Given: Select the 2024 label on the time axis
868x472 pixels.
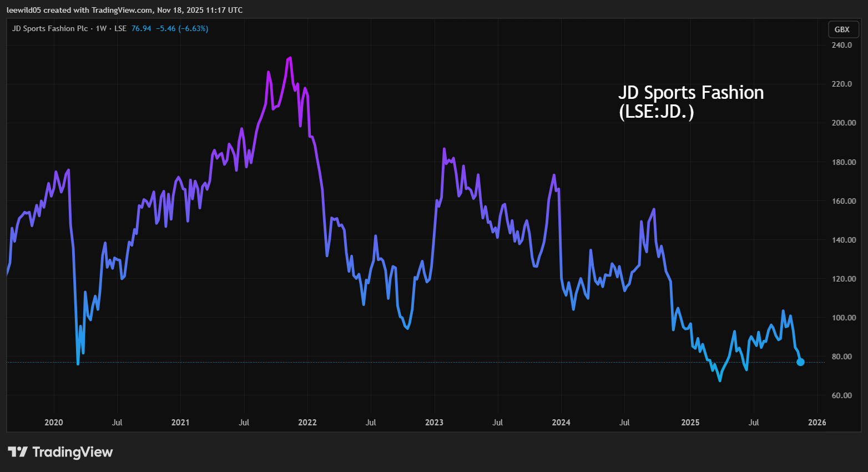Looking at the screenshot, I should (x=561, y=422).
